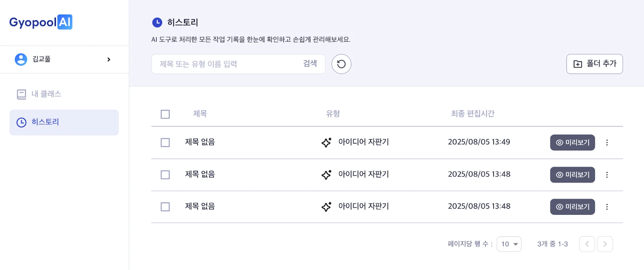This screenshot has height=270, width=644.
Task: Click the GyopoolAI logo
Action: 41,22
